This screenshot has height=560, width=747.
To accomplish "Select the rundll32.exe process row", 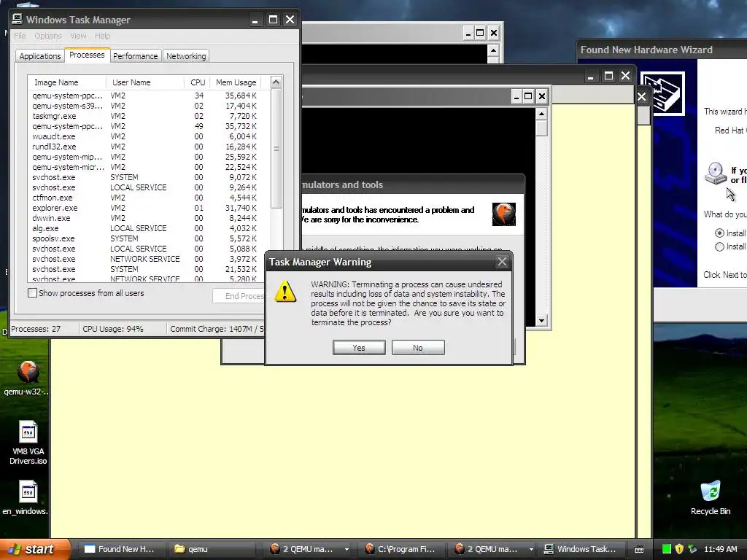I will click(145, 147).
